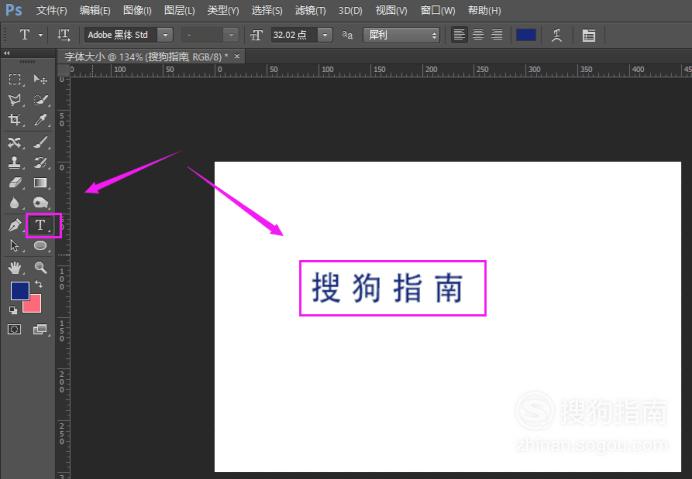This screenshot has height=479, width=692.
Task: Right align text
Action: pyautogui.click(x=497, y=35)
